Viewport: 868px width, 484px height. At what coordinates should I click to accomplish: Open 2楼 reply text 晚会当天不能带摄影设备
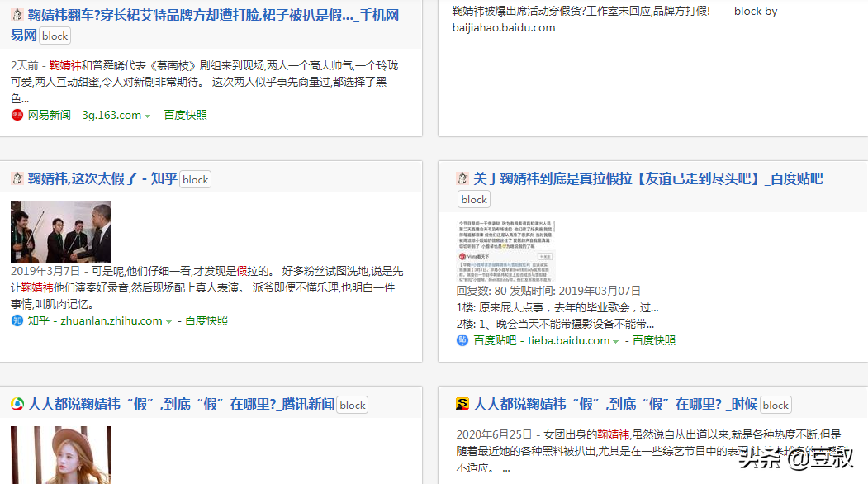[555, 324]
